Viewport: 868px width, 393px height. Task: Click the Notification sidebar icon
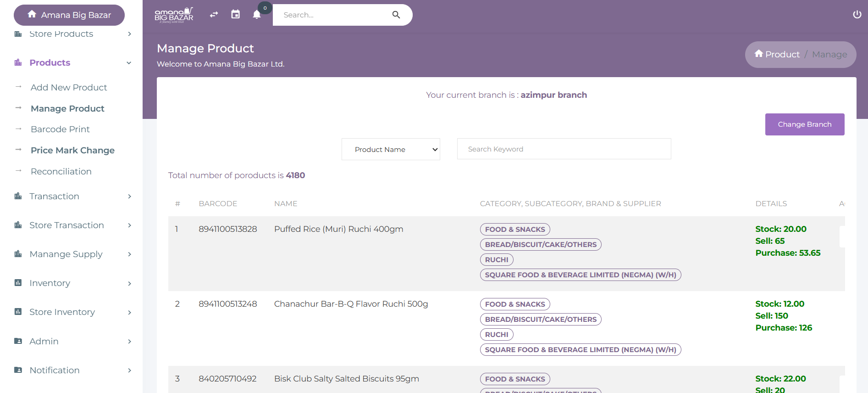[18, 370]
